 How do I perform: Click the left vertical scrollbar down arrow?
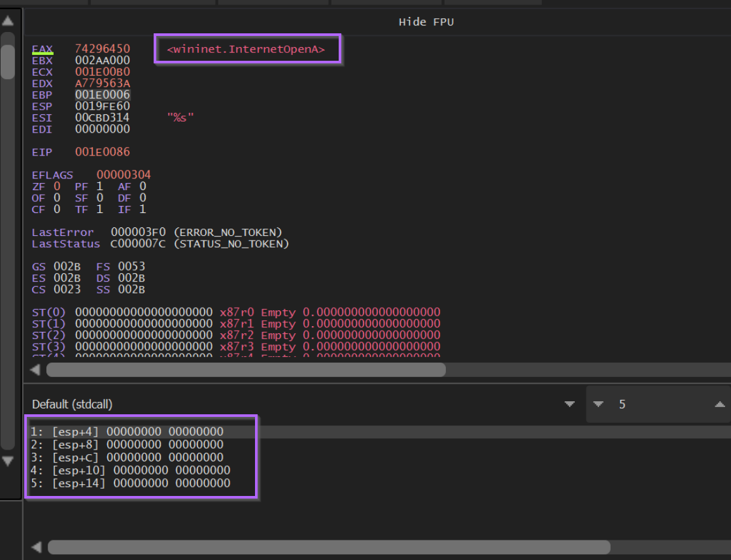pos(8,461)
